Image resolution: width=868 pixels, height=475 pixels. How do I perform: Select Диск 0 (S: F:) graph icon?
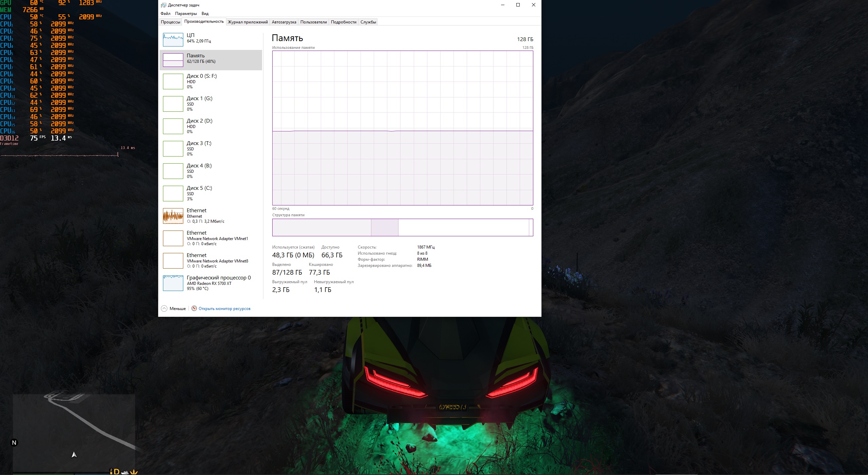tap(173, 81)
